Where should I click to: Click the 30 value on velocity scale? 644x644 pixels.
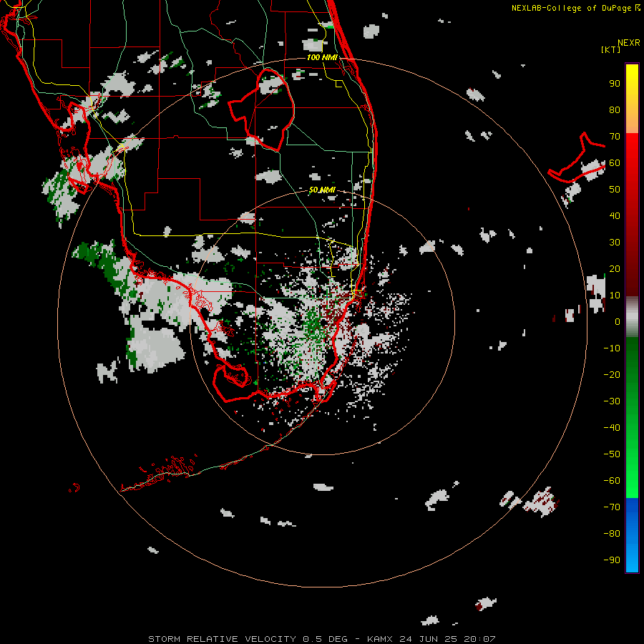[x=615, y=243]
